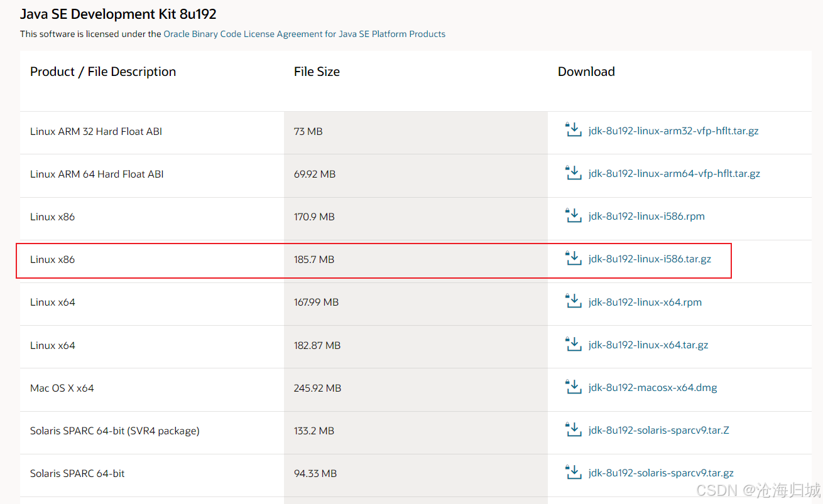Select Linux x86 text in 170.9 MB row
823x504 pixels.
(52, 217)
